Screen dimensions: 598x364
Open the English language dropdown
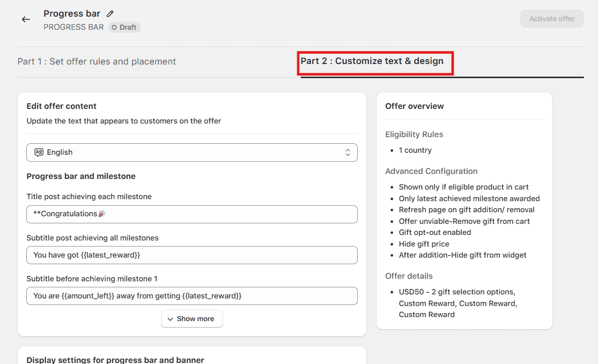pyautogui.click(x=192, y=152)
